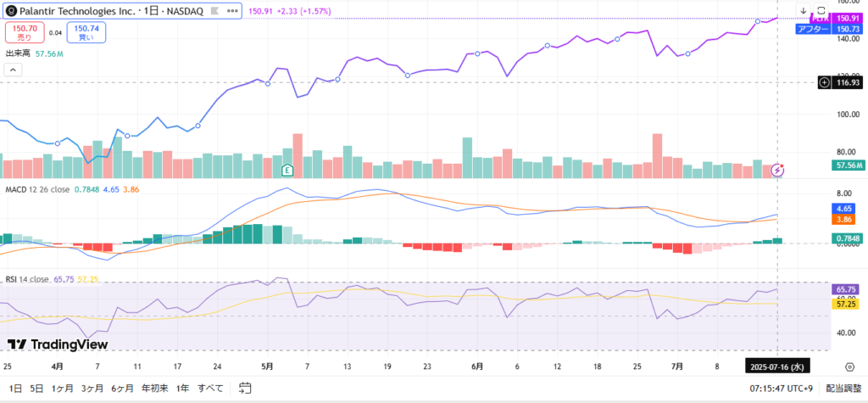This screenshot has height=403, width=868.
Task: Click the purple PLTR 150.91 price label
Action: click(837, 19)
